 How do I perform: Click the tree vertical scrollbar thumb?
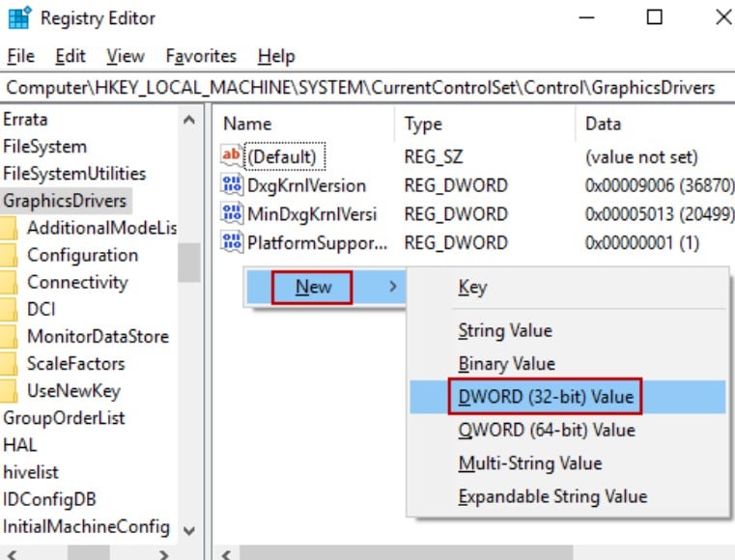point(189,263)
